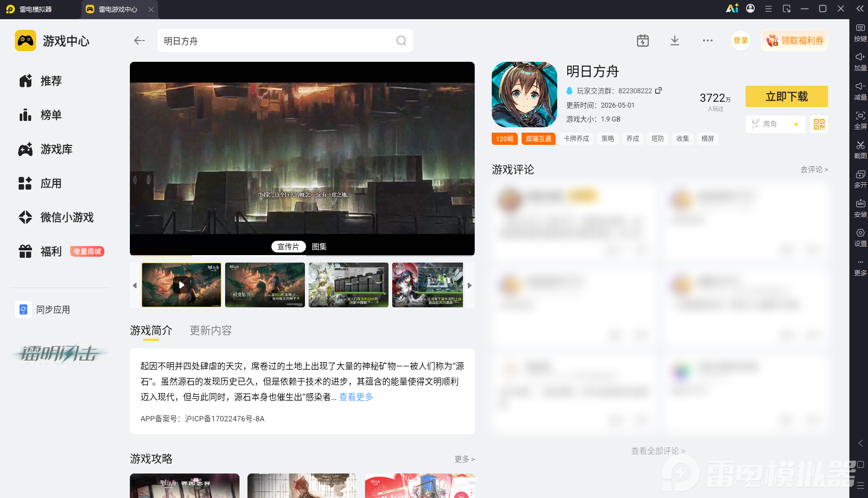Open 同步应用 sync apps
This screenshot has width=868, height=498.
click(44, 309)
